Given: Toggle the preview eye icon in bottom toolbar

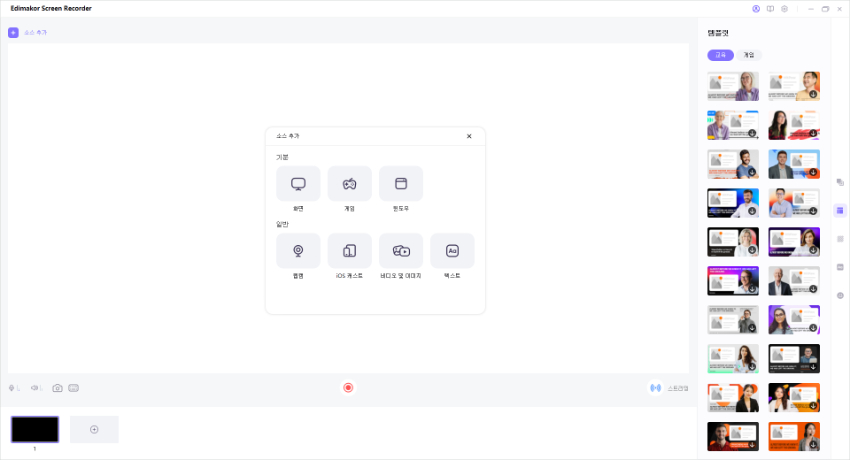Looking at the screenshot, I should click(35, 388).
